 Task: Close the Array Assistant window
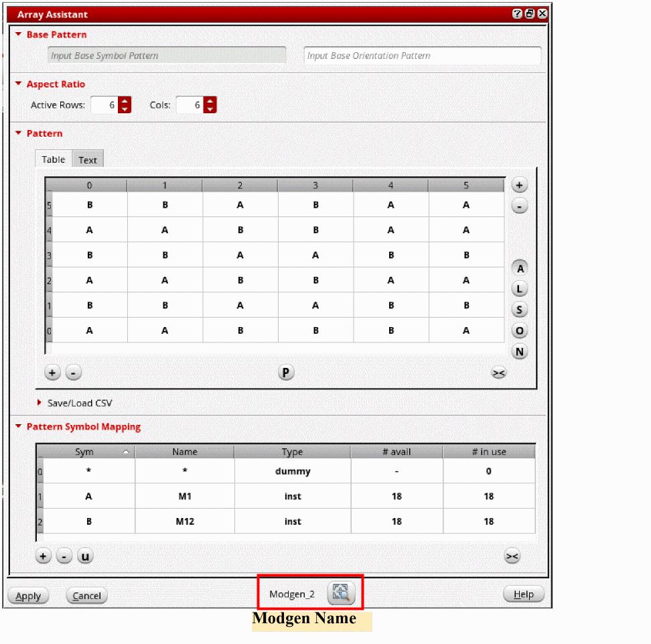(542, 13)
